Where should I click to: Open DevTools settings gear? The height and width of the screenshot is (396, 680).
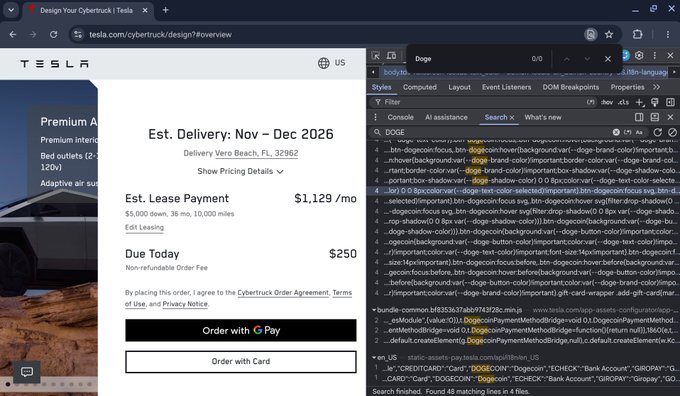coord(639,56)
